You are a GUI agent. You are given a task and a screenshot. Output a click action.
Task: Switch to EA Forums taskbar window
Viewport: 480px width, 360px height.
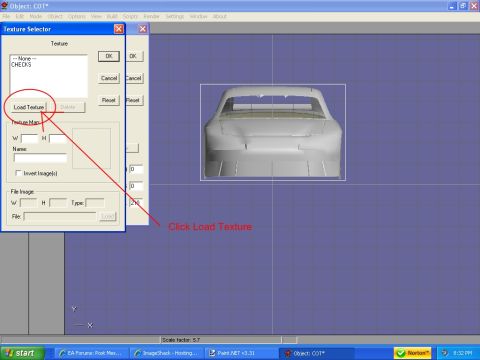tap(91, 353)
